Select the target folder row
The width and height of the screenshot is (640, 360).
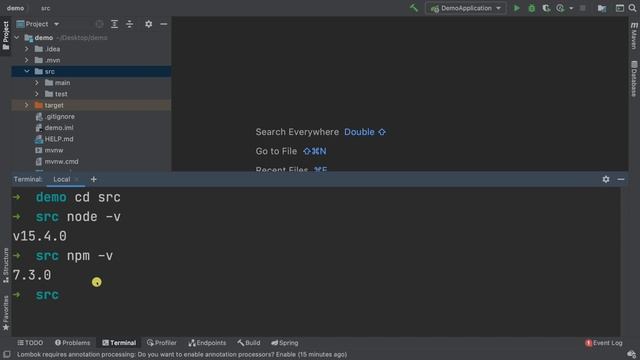91,105
